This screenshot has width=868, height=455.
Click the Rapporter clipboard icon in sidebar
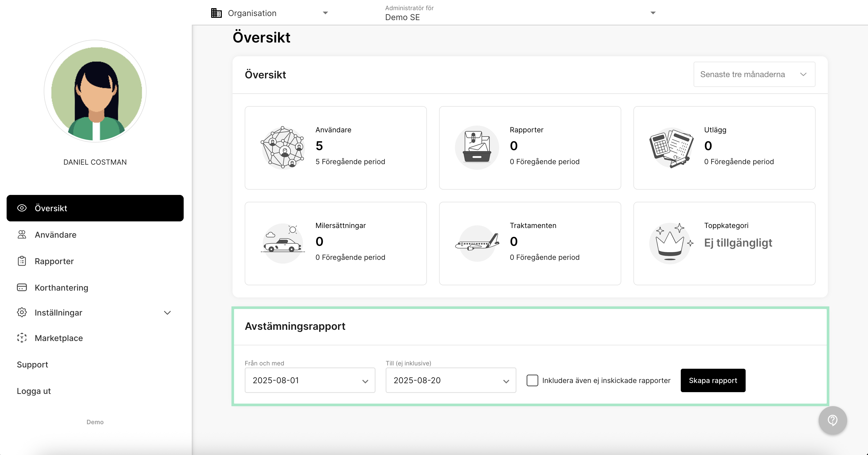[22, 261]
